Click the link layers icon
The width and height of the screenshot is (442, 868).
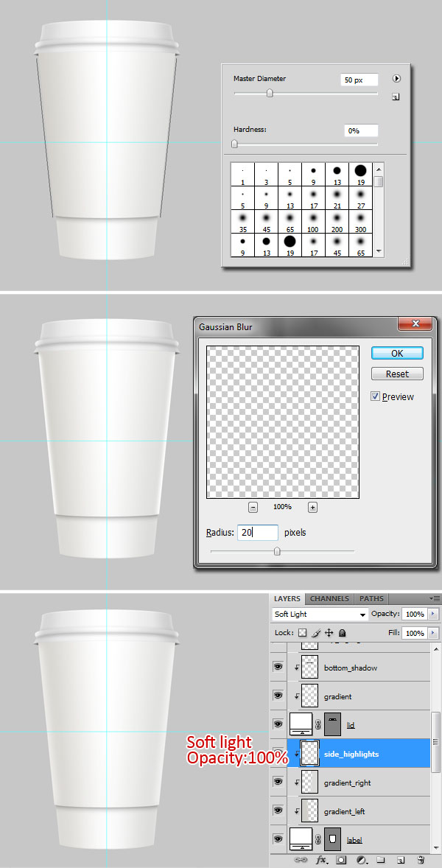pyautogui.click(x=301, y=859)
